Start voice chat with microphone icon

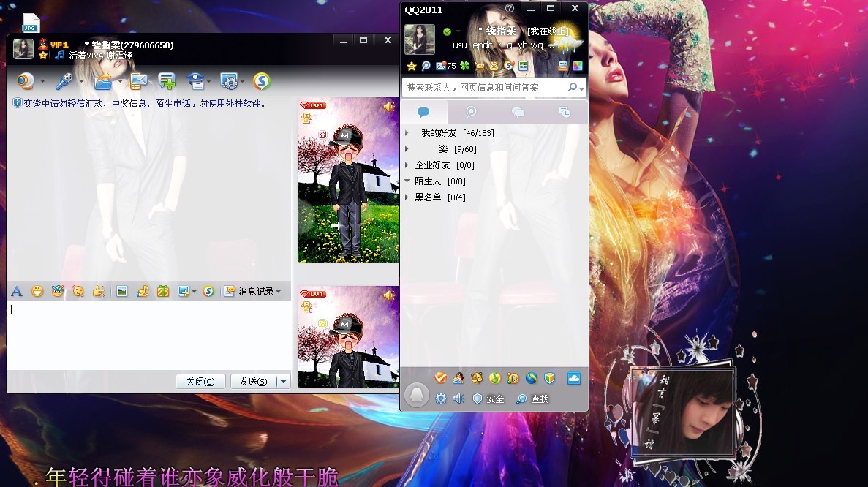(x=64, y=81)
